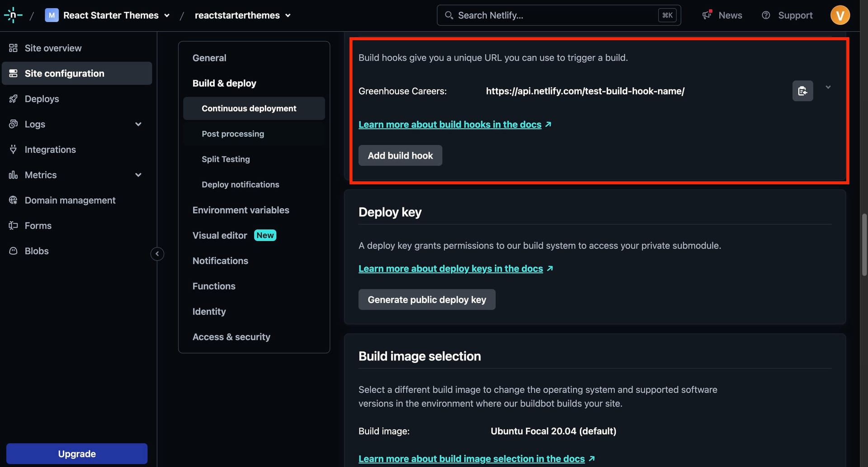This screenshot has height=467, width=868.
Task: Select the Forms sidebar item
Action: tap(38, 225)
